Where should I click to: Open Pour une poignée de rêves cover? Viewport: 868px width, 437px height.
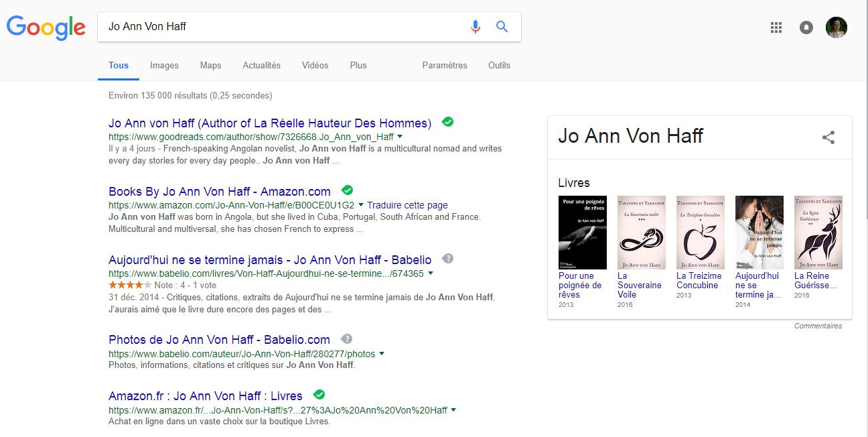tap(583, 233)
